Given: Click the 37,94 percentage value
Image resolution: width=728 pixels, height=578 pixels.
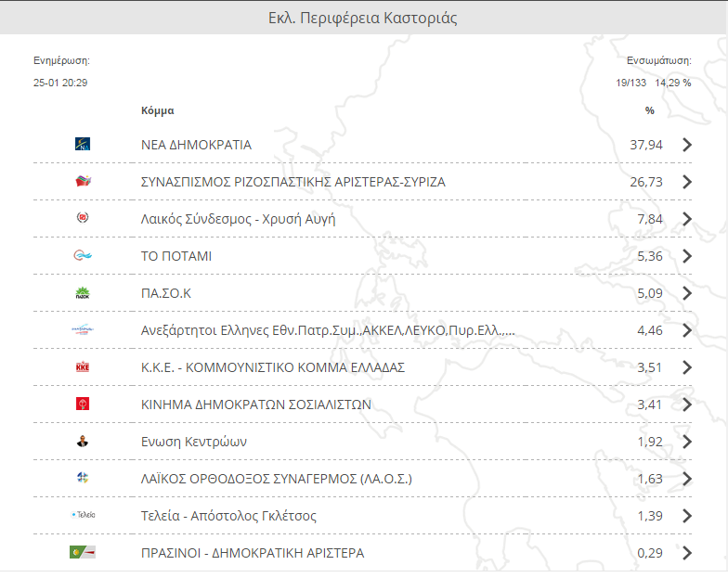Looking at the screenshot, I should pos(646,145).
